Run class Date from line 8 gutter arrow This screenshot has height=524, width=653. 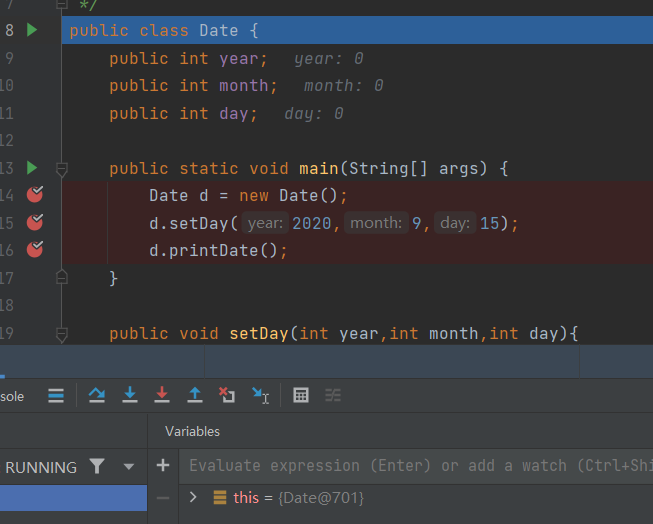tap(32, 30)
